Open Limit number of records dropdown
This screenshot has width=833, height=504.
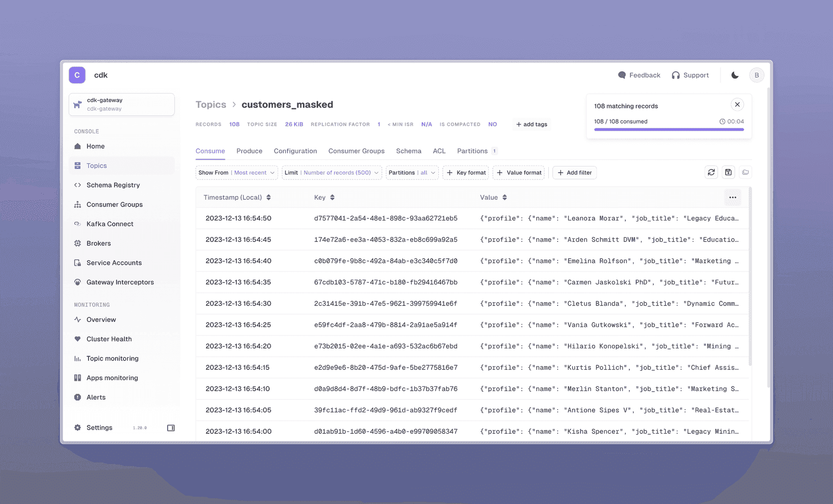332,173
